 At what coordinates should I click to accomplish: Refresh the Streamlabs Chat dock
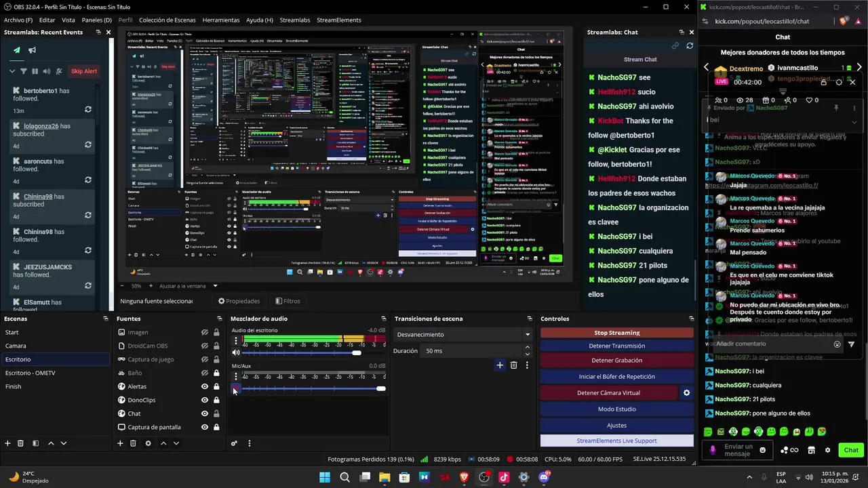[690, 45]
